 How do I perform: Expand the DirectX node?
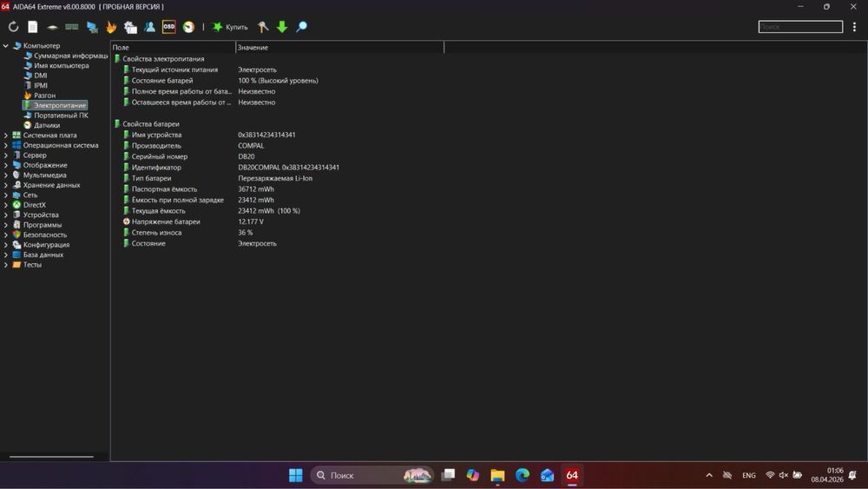coord(6,205)
